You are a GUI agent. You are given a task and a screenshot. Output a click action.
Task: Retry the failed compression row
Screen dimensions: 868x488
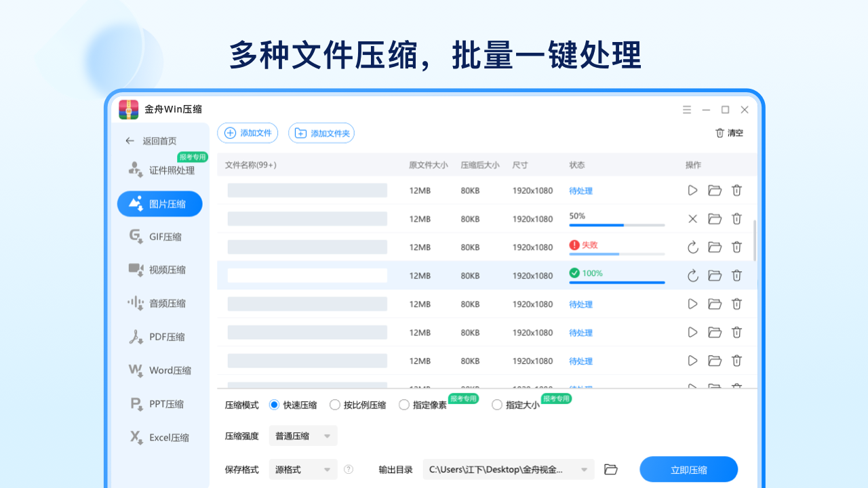point(692,247)
